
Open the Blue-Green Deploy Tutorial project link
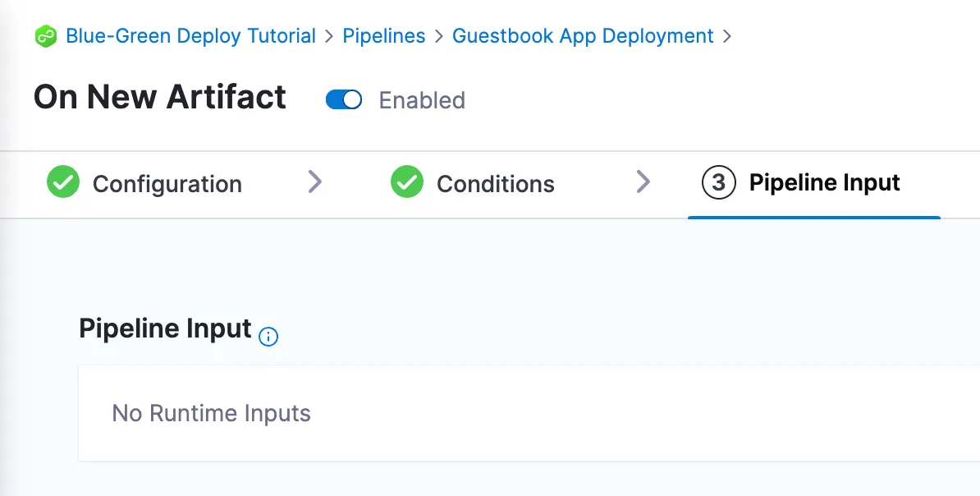[191, 35]
